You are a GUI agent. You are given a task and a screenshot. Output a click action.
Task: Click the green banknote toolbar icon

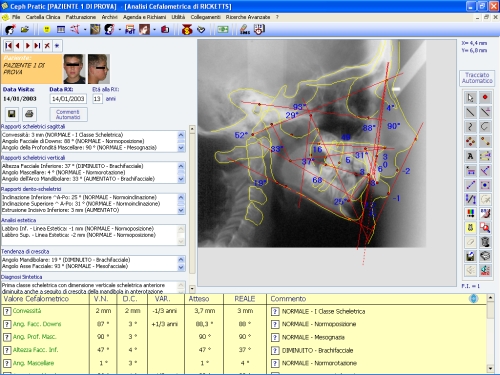(x=223, y=30)
